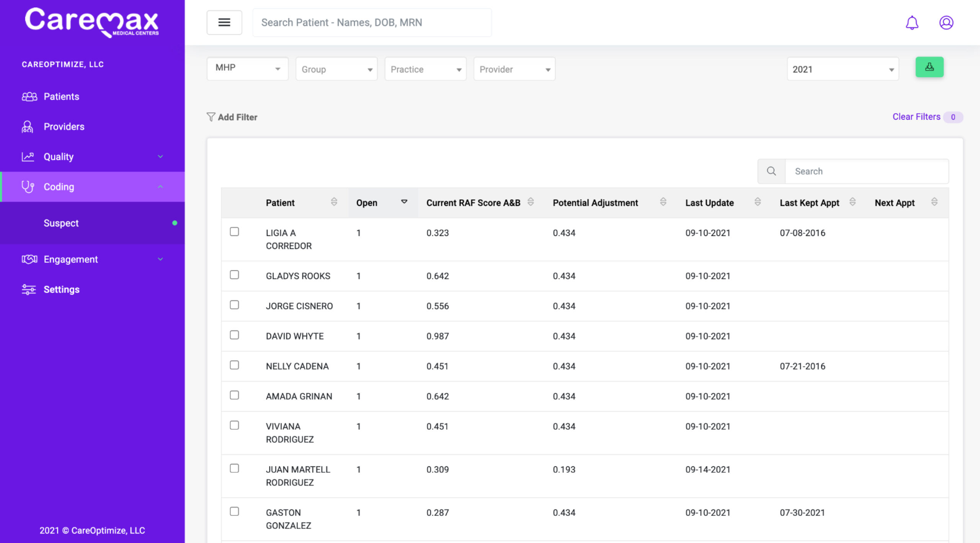Open patient DAVID WHYTE

[x=295, y=336]
